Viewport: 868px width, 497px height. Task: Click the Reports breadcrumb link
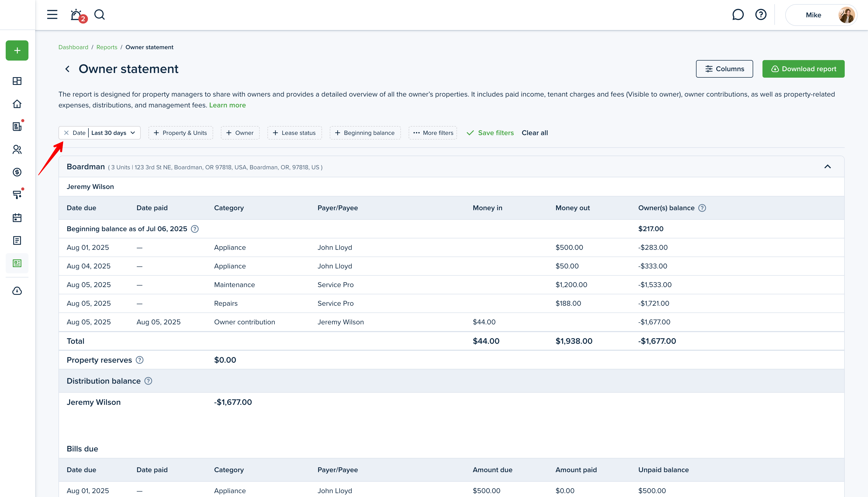(107, 47)
